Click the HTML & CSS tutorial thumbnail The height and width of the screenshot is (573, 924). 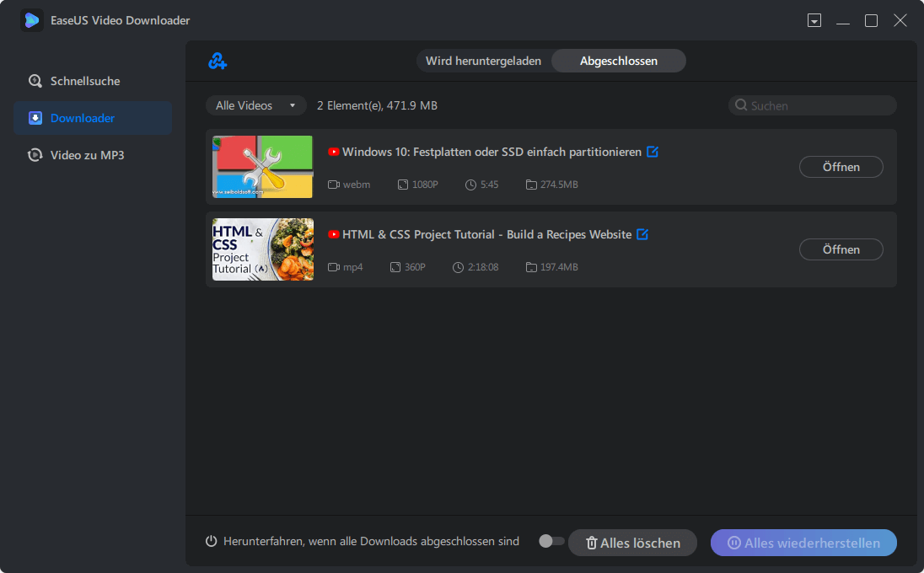coord(262,249)
